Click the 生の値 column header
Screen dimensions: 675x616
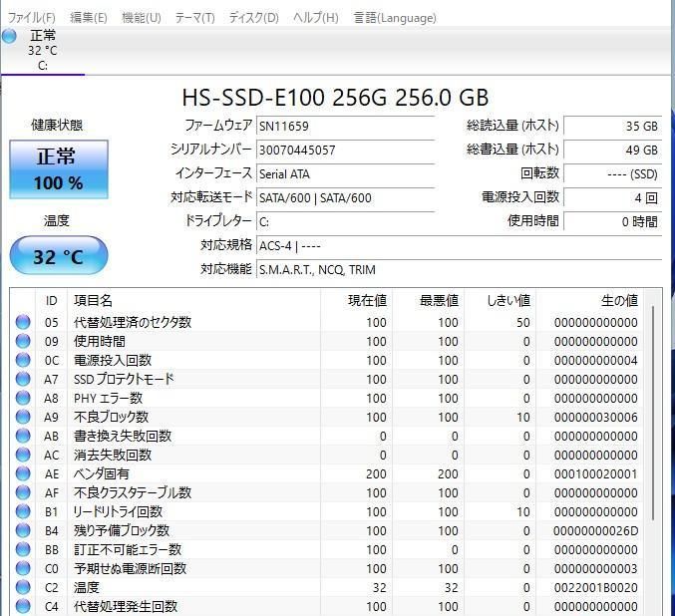click(590, 300)
